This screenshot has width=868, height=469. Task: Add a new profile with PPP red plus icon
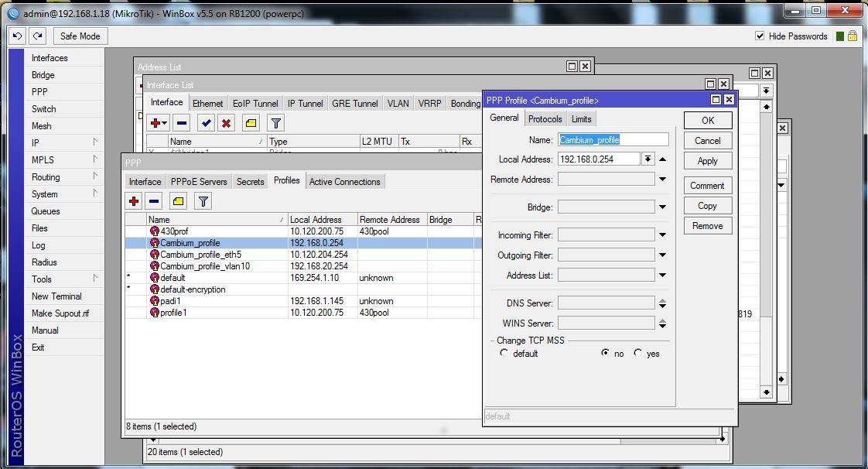coord(133,201)
